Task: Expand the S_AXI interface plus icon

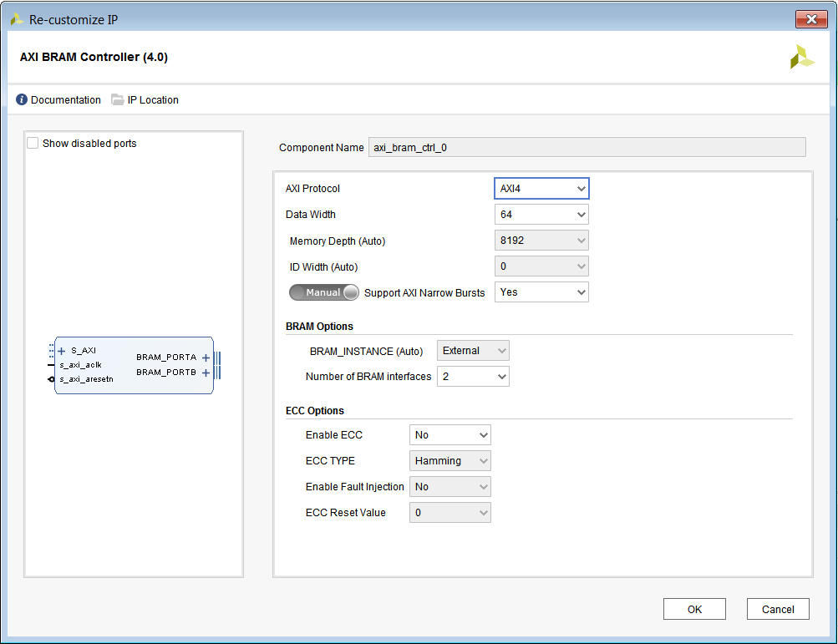Action: (62, 351)
